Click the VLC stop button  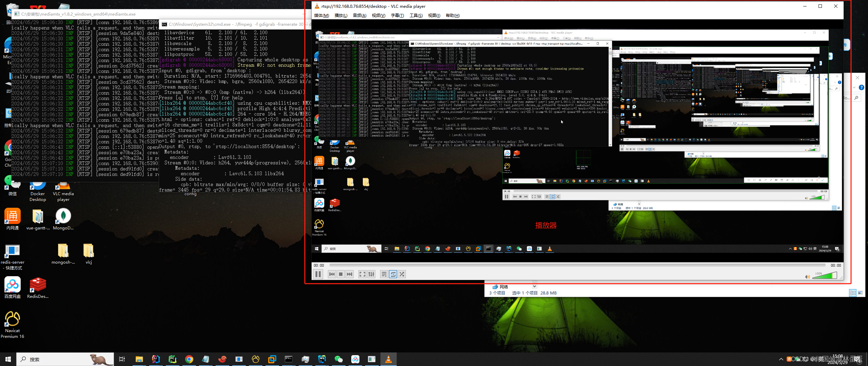[341, 274]
